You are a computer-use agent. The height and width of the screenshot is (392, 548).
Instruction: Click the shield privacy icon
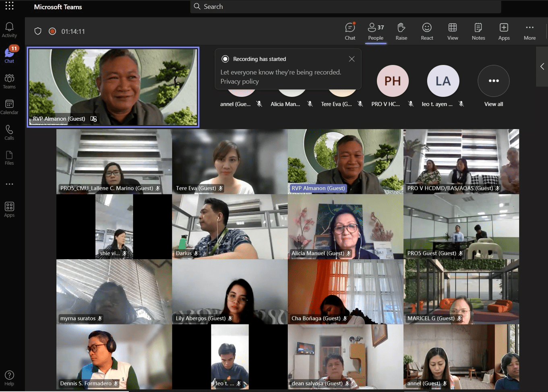[38, 31]
